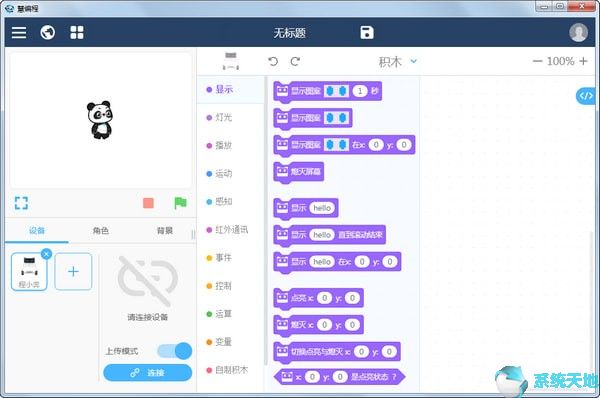Click the robot device icon above categories
Image resolution: width=600 pixels, height=398 pixels.
pos(231,61)
